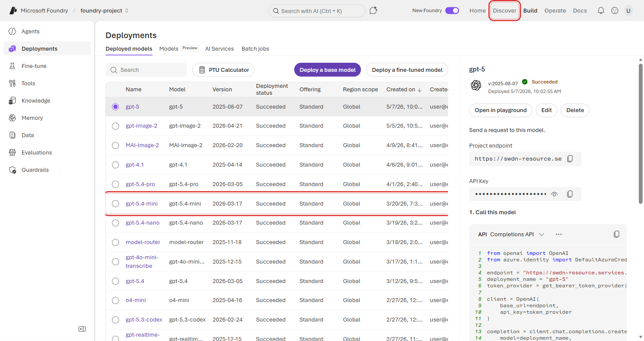The width and height of the screenshot is (644, 341).
Task: Copy the API key
Action: (x=570, y=194)
